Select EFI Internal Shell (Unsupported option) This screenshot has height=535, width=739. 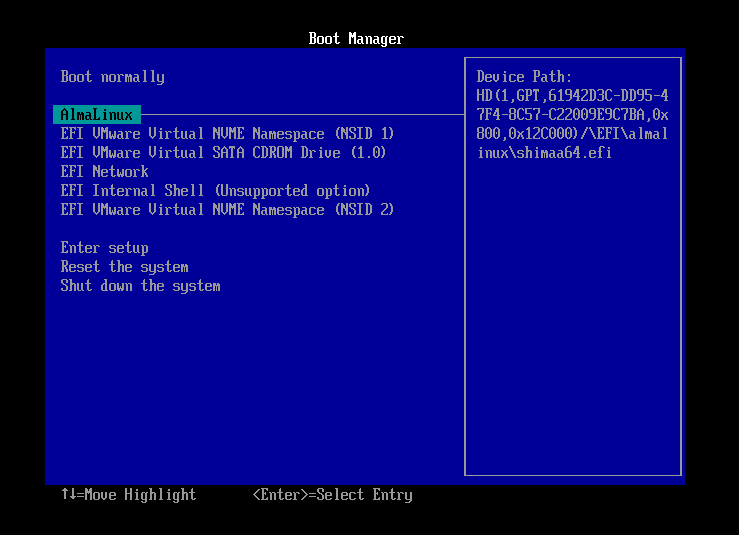tap(215, 191)
